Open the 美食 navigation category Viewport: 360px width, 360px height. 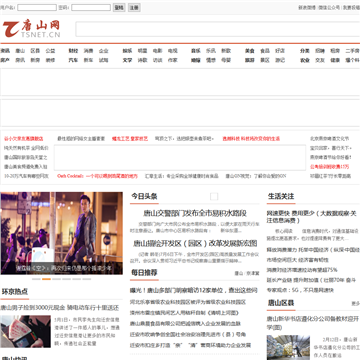click(250, 51)
